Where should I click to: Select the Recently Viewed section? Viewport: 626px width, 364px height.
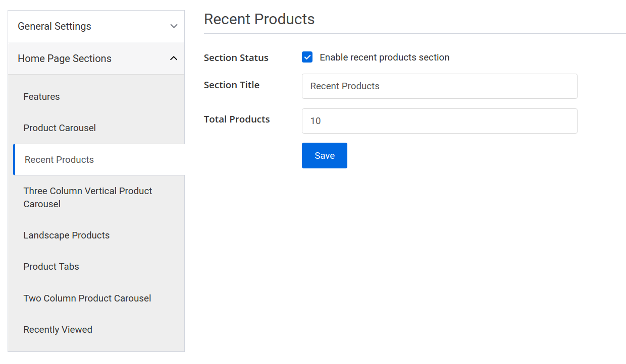(x=58, y=329)
